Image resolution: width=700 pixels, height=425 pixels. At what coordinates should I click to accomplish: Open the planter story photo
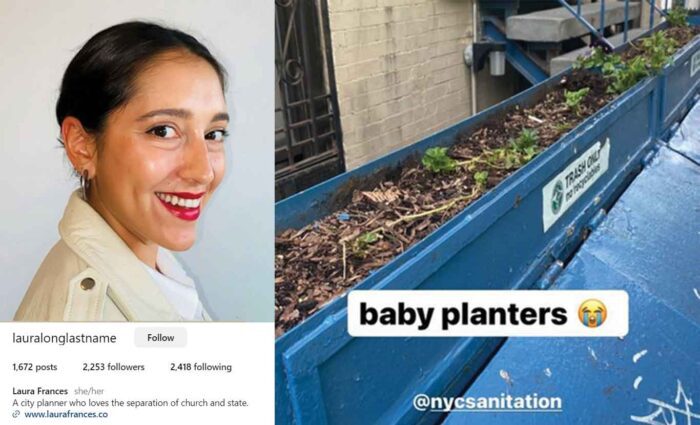pyautogui.click(x=488, y=212)
